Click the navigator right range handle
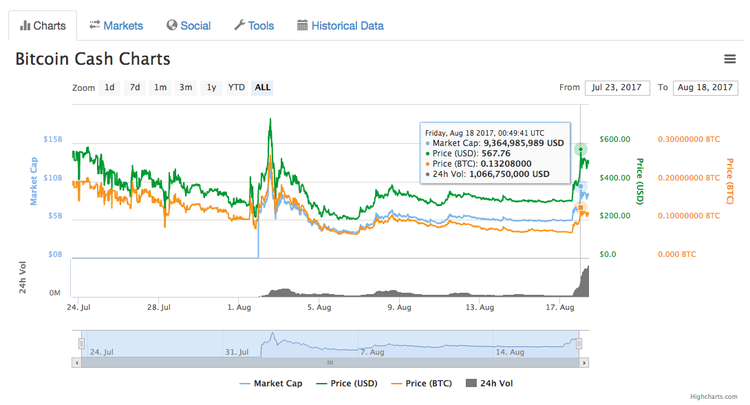 pos(579,344)
